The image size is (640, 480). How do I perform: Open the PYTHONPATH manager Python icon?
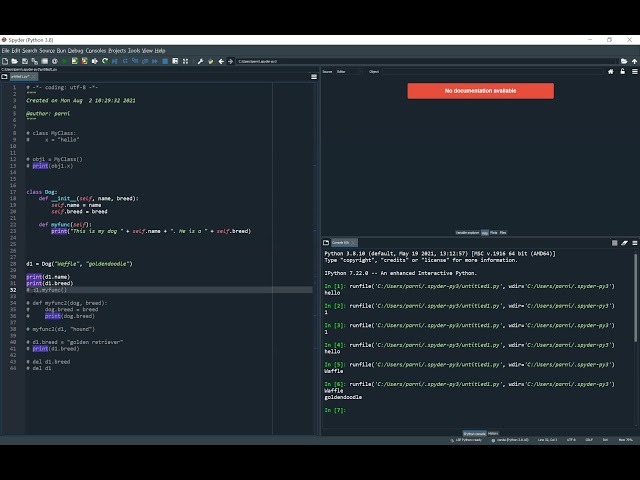click(x=211, y=61)
